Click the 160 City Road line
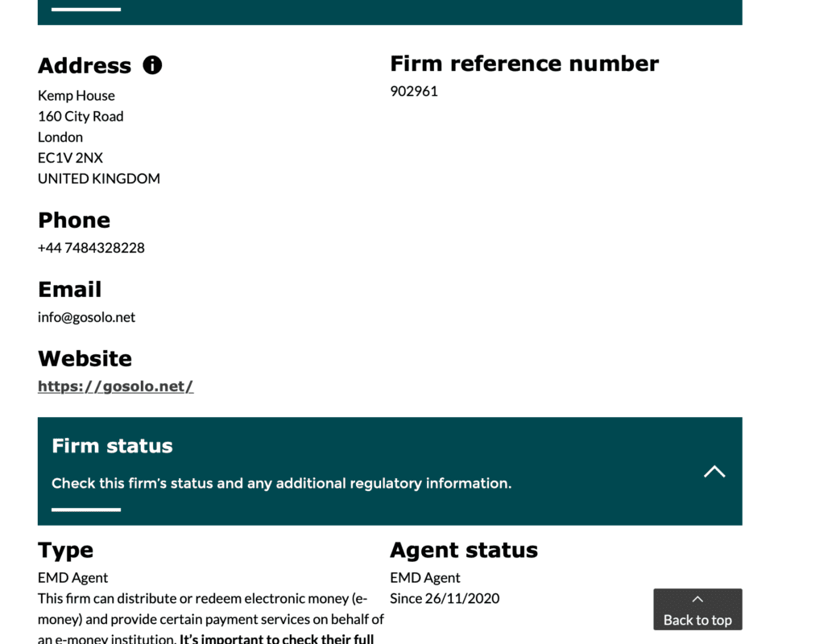This screenshot has width=832, height=644. [81, 117]
